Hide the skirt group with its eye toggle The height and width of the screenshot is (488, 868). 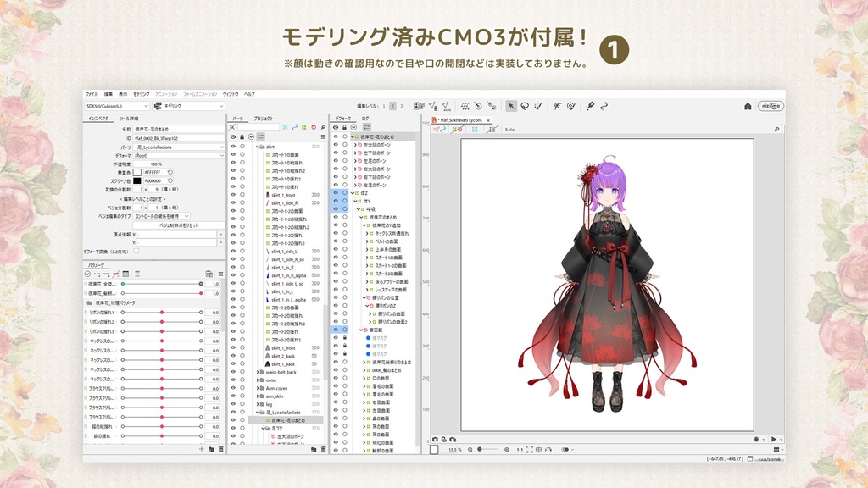[x=232, y=147]
